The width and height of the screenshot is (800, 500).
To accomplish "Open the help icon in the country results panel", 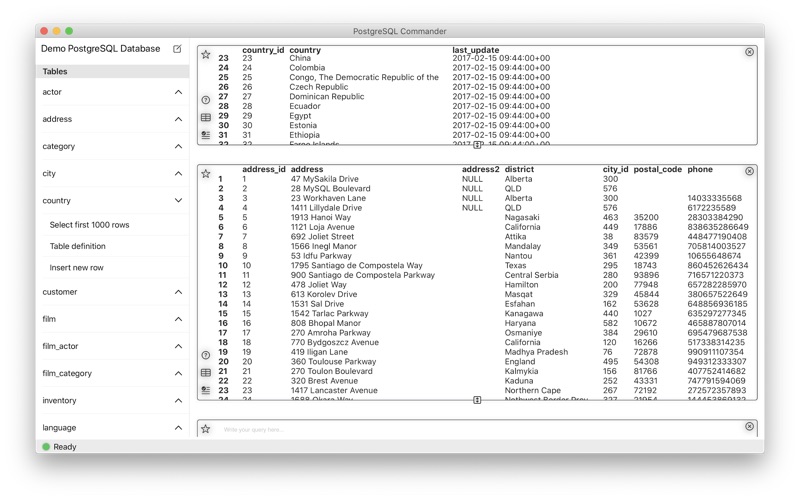I will click(x=206, y=100).
